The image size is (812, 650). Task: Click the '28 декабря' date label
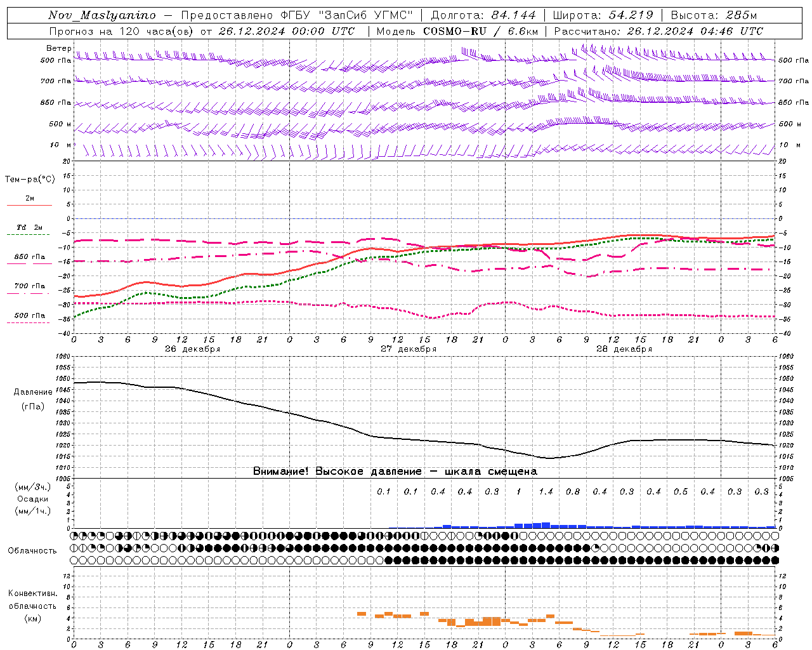point(624,349)
